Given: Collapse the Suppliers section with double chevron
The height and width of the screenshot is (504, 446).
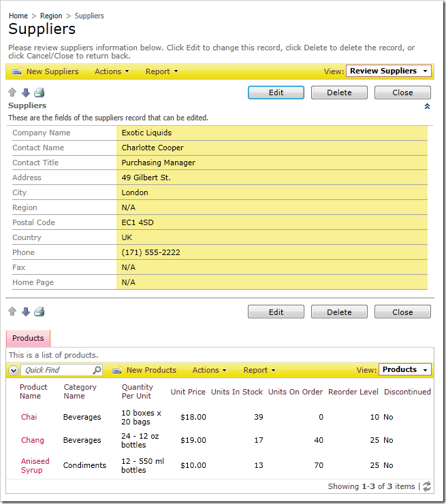Looking at the screenshot, I should (x=427, y=106).
